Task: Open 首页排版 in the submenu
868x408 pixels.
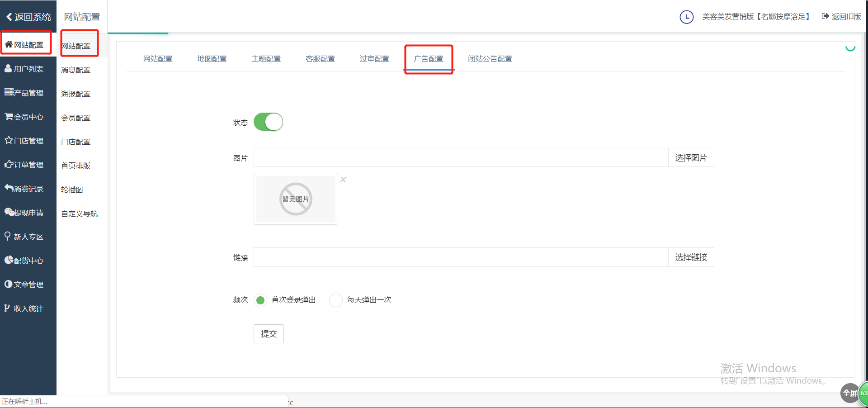Action: (76, 166)
